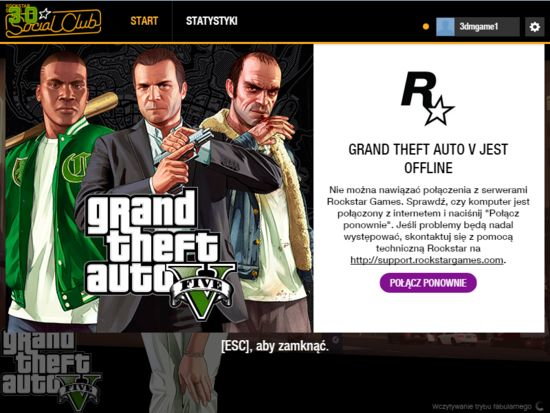This screenshot has height=413, width=550.
Task: Click the 3dmgame1 profile avatar
Action: (x=445, y=27)
